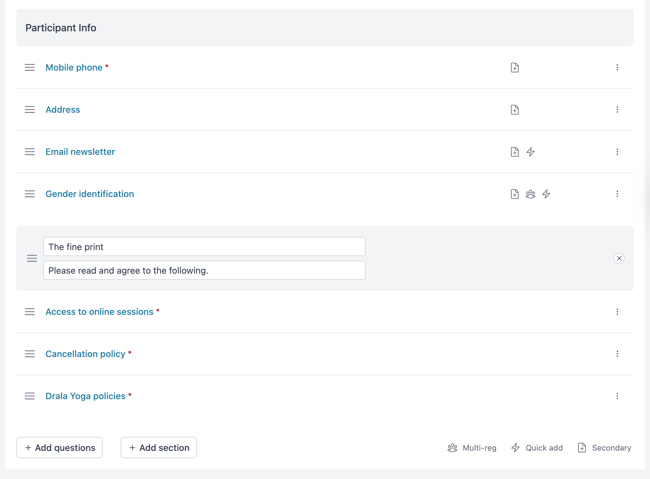Click the Secondary icon on Mobile phone row
The width and height of the screenshot is (650, 479).
click(514, 68)
